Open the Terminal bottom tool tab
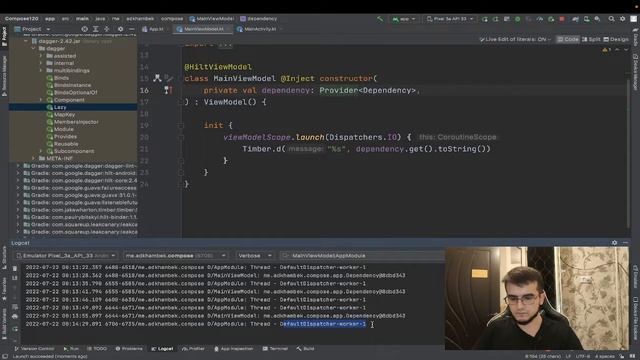Screen dimensions: 640x360 pos(275,349)
